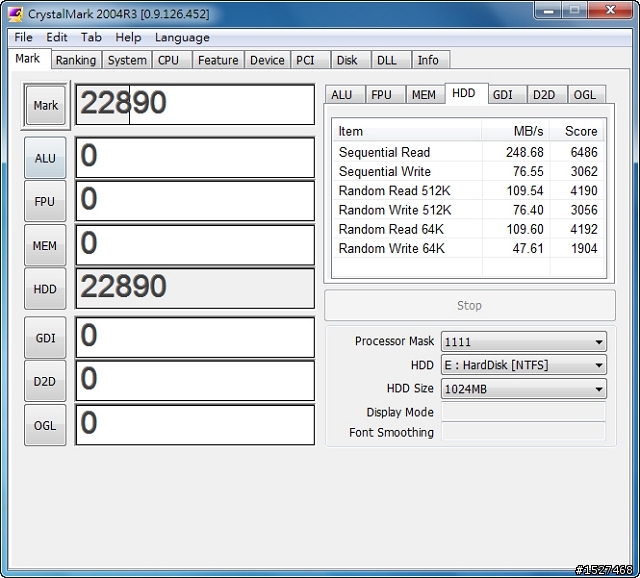The image size is (640, 578).
Task: Show FPU results tab in details panel
Action: click(x=384, y=95)
